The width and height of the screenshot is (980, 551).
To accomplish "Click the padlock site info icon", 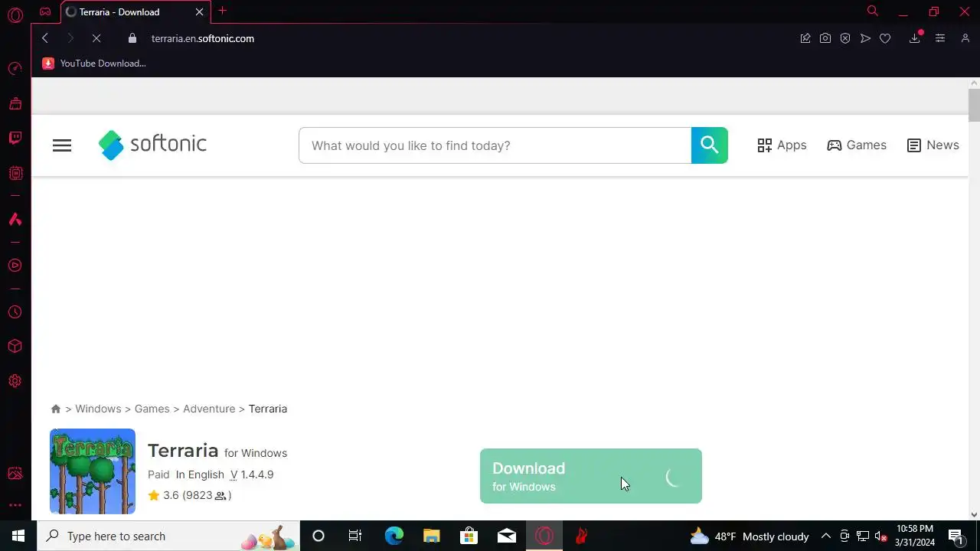I will [x=132, y=38].
